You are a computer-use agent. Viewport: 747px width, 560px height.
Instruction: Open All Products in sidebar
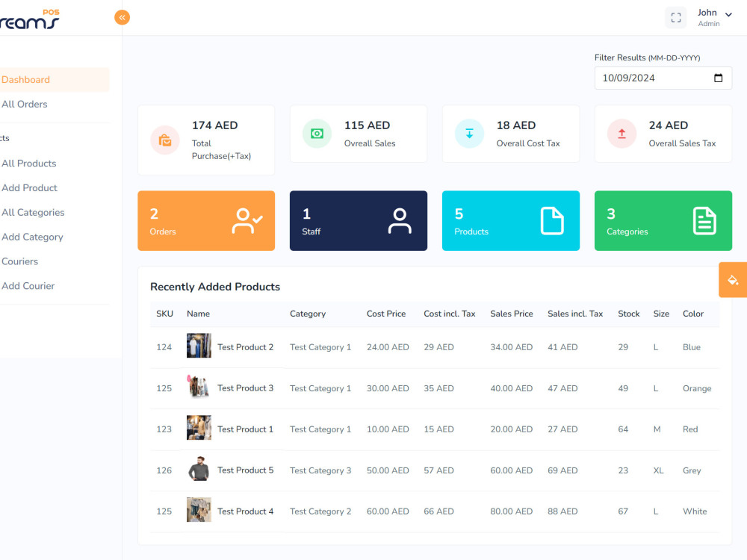28,164
